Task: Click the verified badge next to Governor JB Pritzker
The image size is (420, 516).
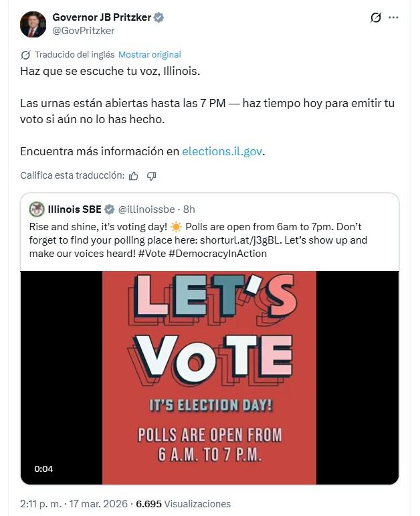Action: [x=159, y=17]
